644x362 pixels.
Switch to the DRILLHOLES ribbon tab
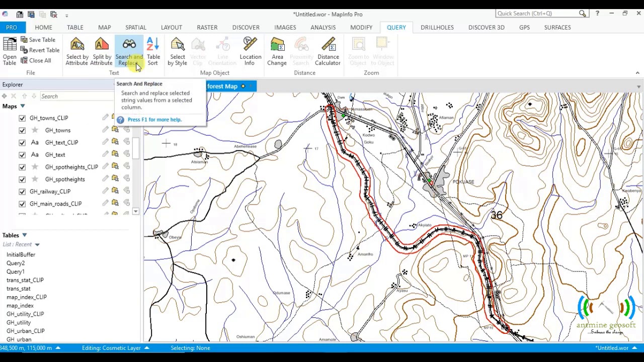pyautogui.click(x=437, y=27)
